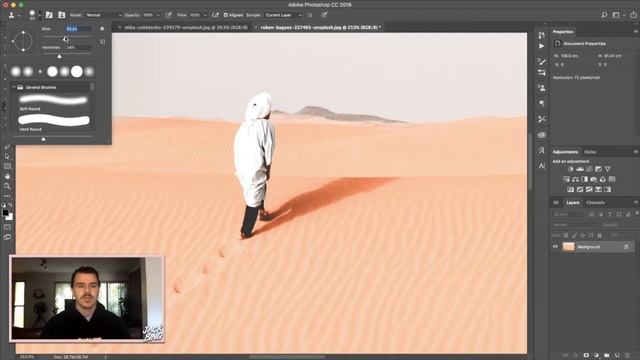Open the Actions panel play icon
Screen dimensions: 640x360
pos(542,46)
